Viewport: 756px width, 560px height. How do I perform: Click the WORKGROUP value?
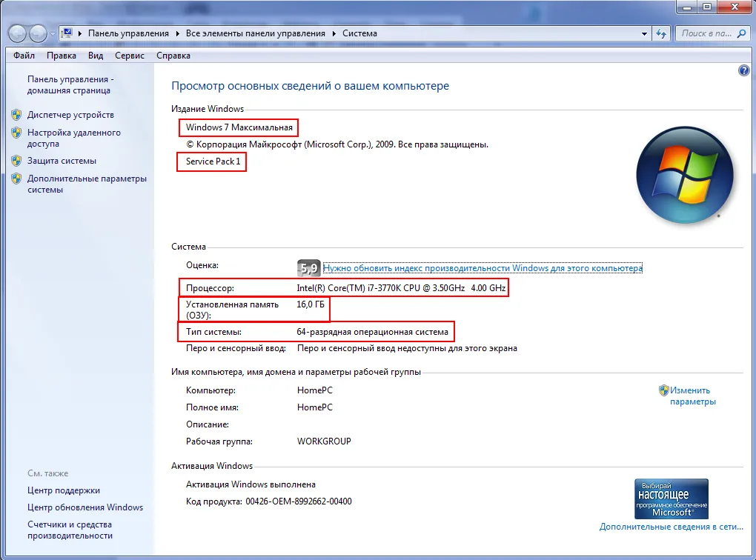[x=324, y=441]
